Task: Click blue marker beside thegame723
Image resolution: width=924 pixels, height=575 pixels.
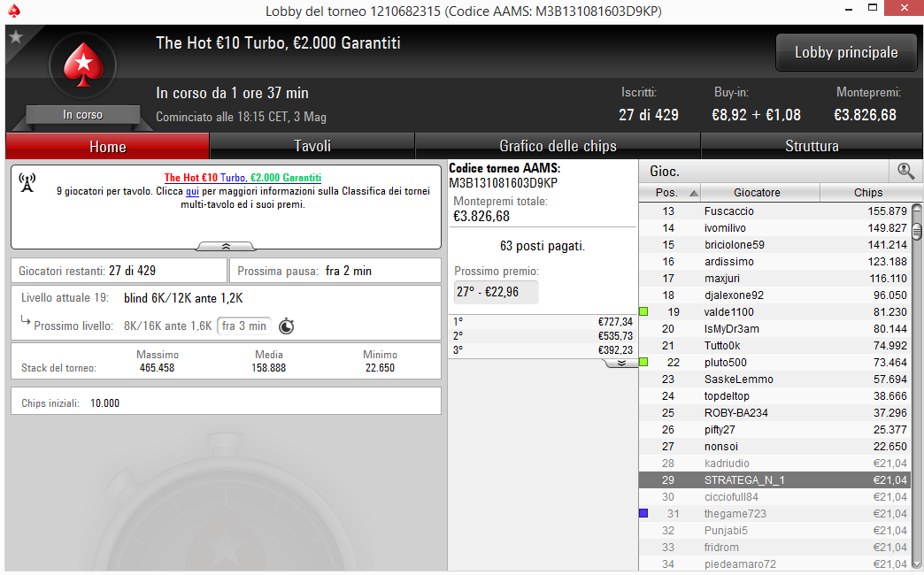Action: [x=643, y=514]
